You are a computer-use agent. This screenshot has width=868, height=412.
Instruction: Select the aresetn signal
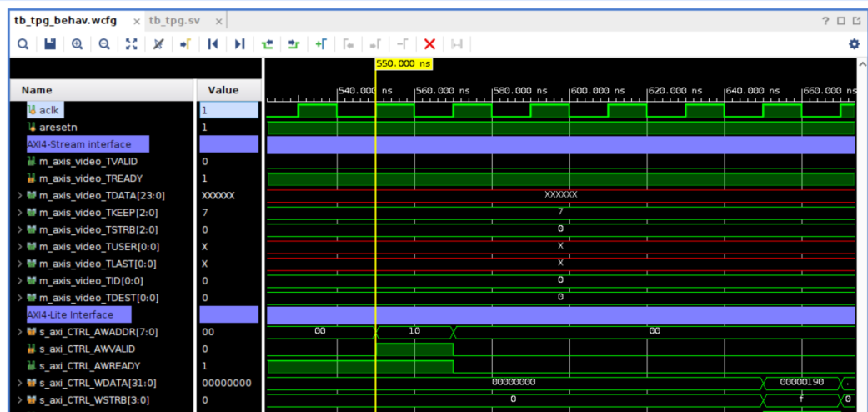(x=54, y=128)
